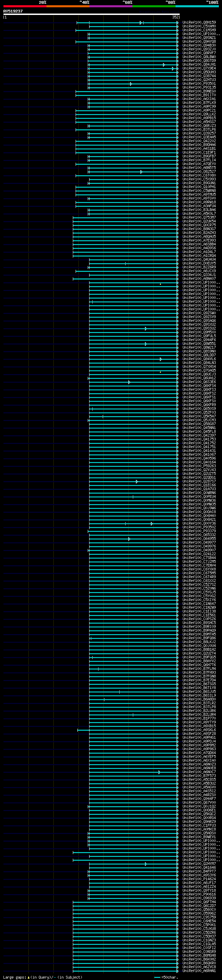Select the UniRef100_P93135 label
The image size is (222, 980).
pos(199,88)
